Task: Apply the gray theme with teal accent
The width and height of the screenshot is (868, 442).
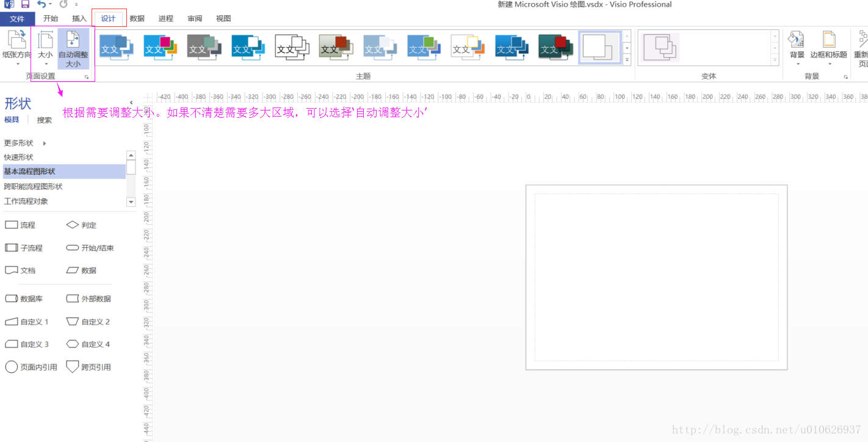Action: pyautogui.click(x=204, y=47)
